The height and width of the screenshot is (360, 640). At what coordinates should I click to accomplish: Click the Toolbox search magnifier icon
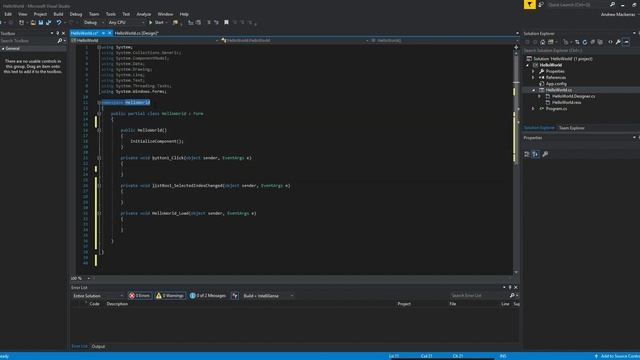[60, 41]
